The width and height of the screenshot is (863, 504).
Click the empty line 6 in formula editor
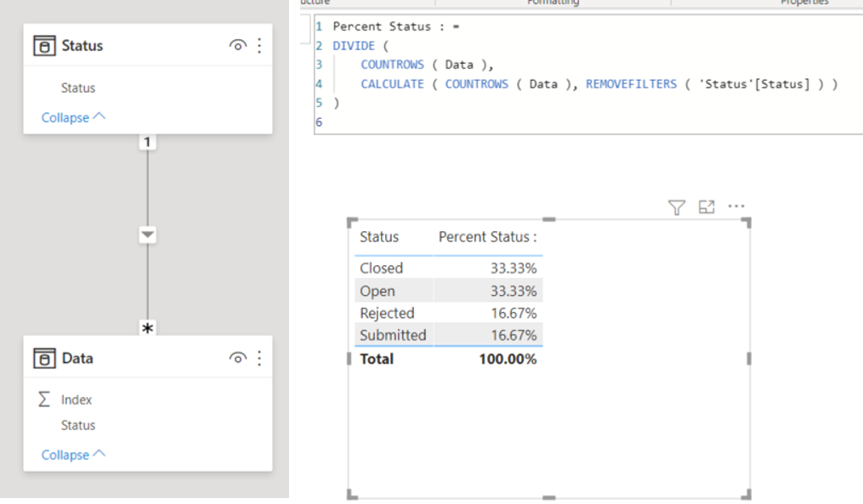[x=589, y=122]
